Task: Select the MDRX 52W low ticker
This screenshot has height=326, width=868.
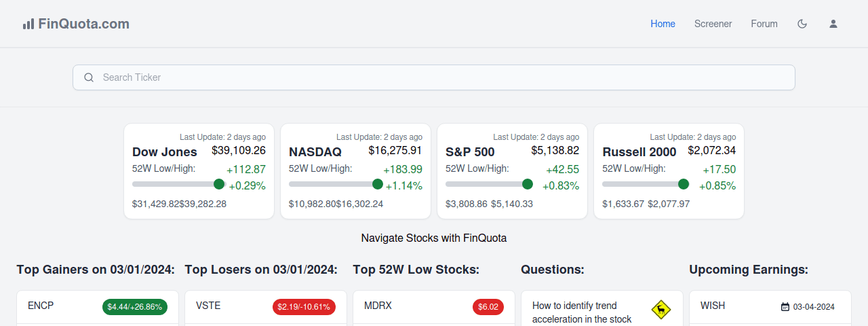Action: click(x=378, y=306)
